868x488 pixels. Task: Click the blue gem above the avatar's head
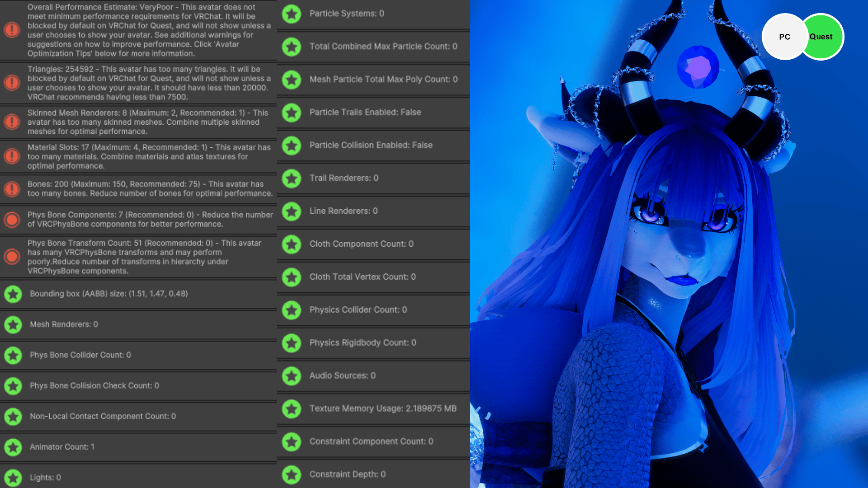698,67
